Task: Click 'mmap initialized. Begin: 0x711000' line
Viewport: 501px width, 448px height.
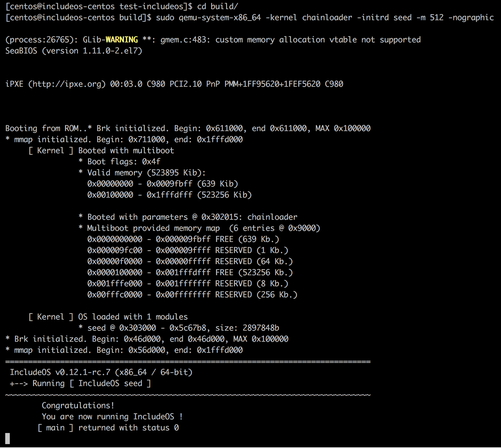Action: point(124,139)
